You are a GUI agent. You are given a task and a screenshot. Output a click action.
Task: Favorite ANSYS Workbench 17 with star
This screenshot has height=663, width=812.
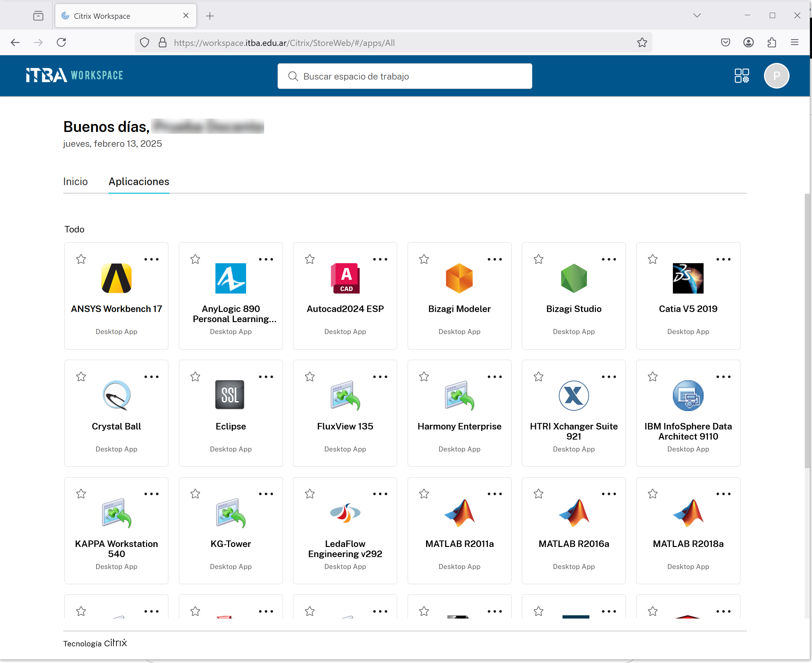coord(81,259)
